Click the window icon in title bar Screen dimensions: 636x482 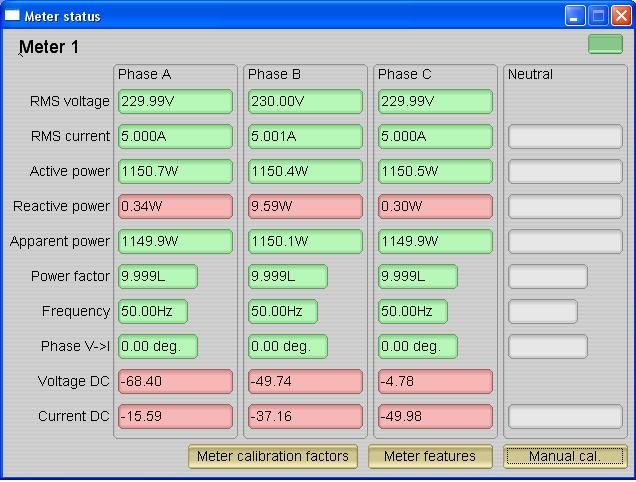point(12,15)
